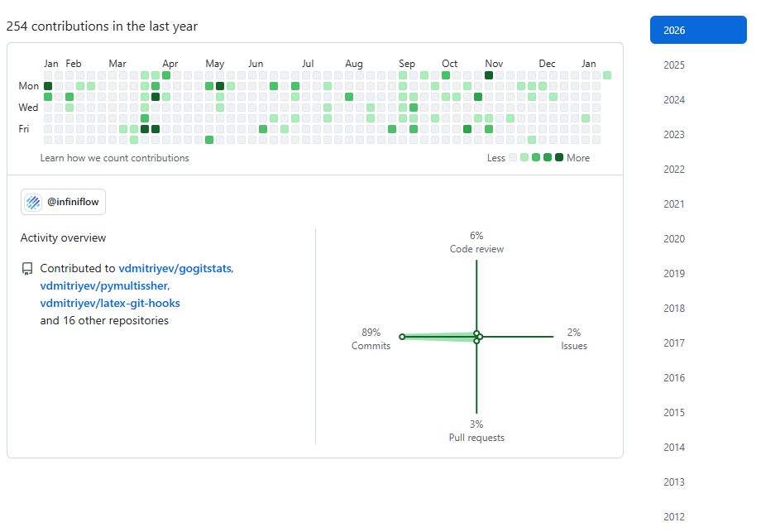
Task: Click the dark contribution square in the Jan column
Action: [47, 85]
